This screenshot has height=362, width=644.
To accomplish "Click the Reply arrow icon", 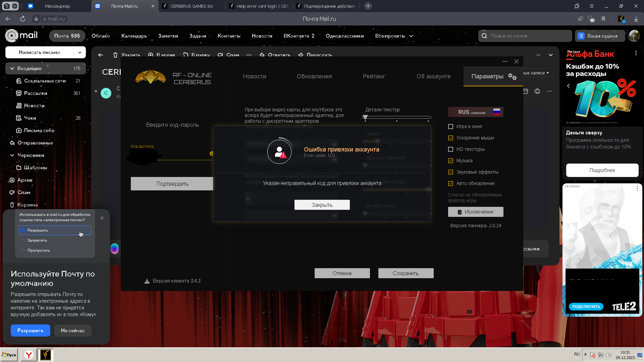I will (262, 55).
